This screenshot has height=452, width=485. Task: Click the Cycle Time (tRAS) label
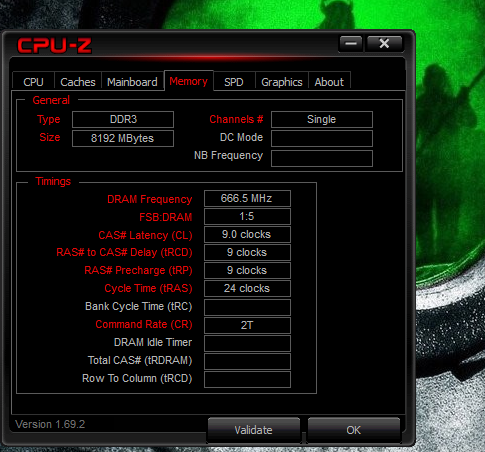(x=148, y=288)
